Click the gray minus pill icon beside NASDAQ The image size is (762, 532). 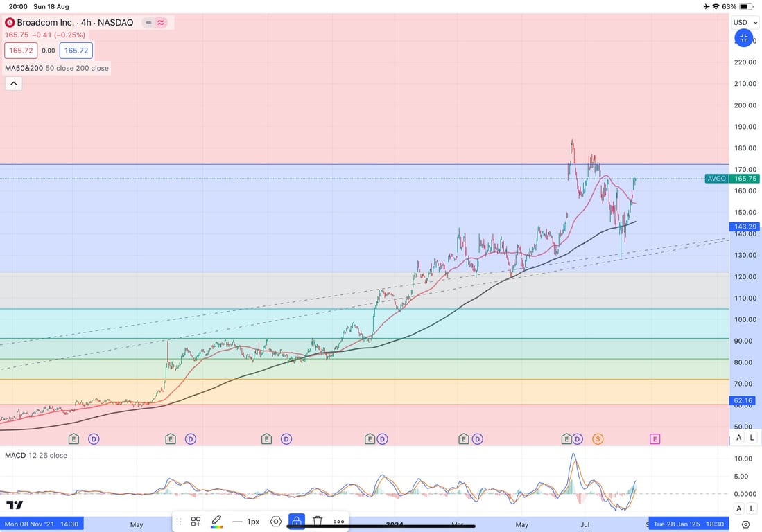(x=148, y=22)
